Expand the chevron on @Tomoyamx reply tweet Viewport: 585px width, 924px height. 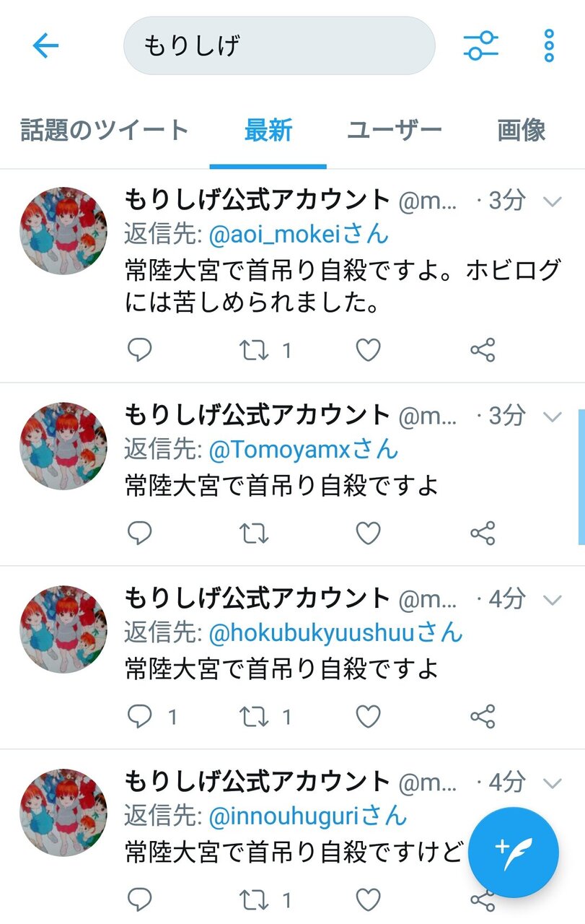[x=552, y=417]
